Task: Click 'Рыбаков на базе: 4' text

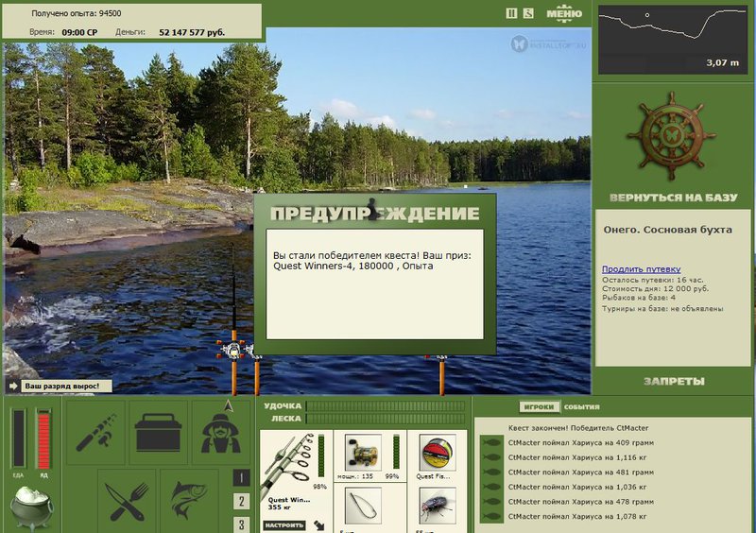Action: pos(639,298)
